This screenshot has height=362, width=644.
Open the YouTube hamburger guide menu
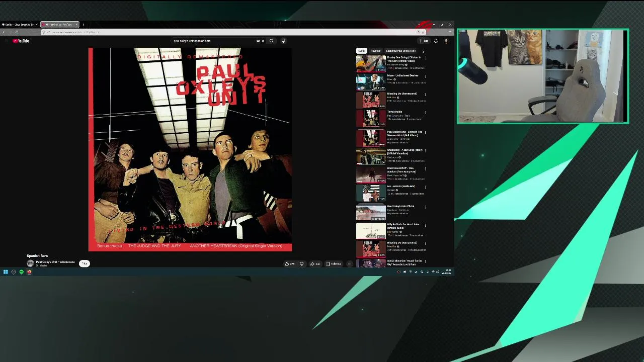coord(6,41)
